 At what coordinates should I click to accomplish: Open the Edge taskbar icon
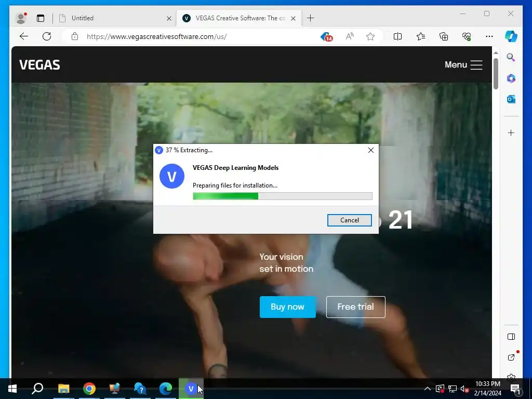point(166,389)
